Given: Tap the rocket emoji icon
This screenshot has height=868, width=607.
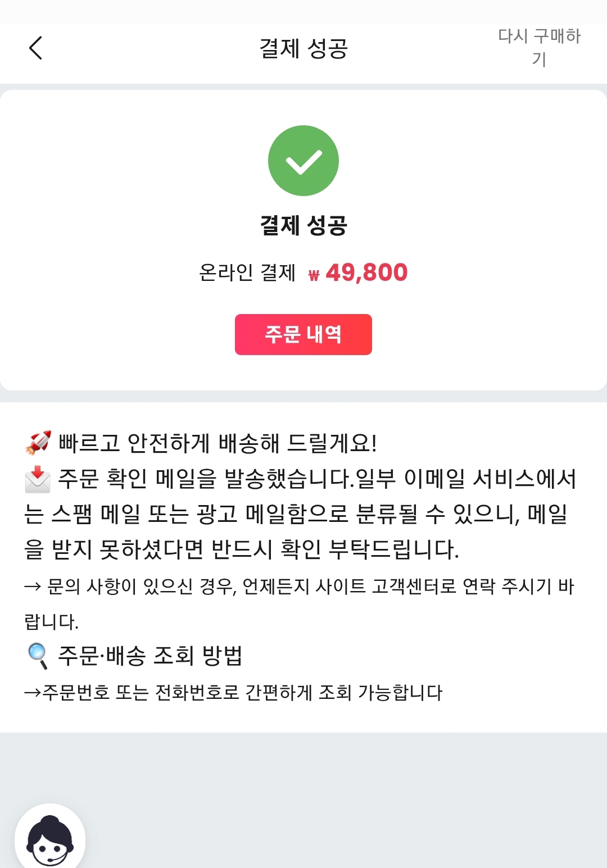Looking at the screenshot, I should [x=38, y=443].
